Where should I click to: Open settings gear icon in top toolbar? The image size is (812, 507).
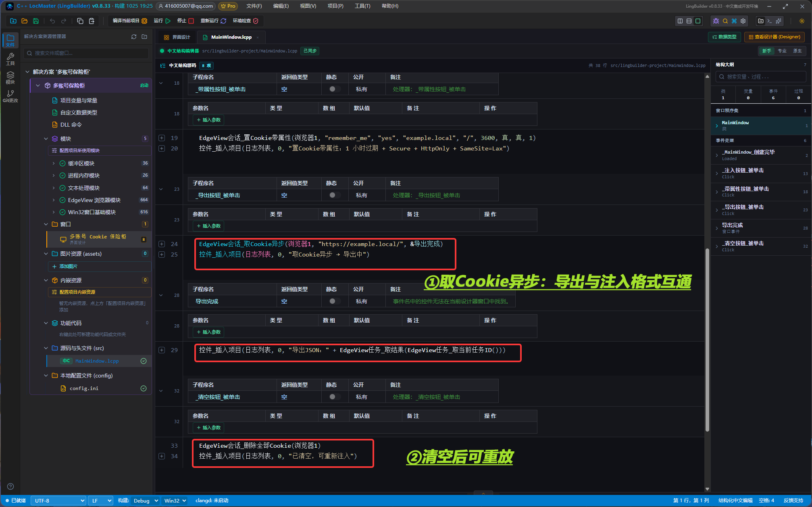pos(743,21)
